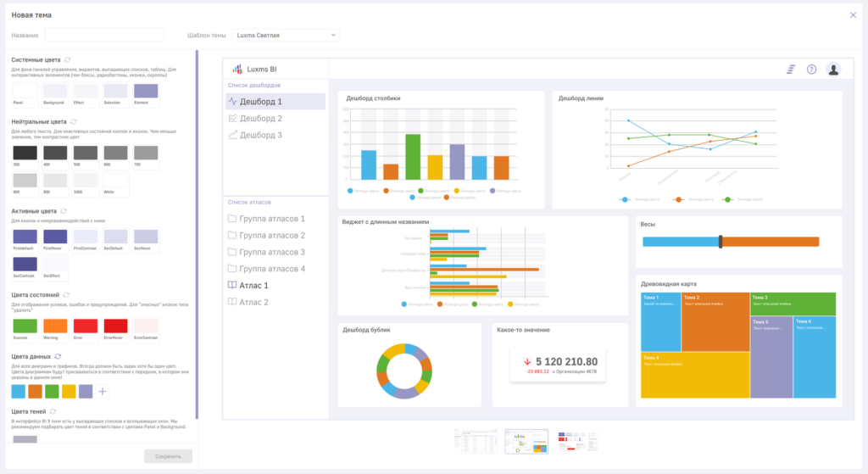Add a new data color with plus
Image resolution: width=868 pixels, height=474 pixels.
(x=103, y=392)
